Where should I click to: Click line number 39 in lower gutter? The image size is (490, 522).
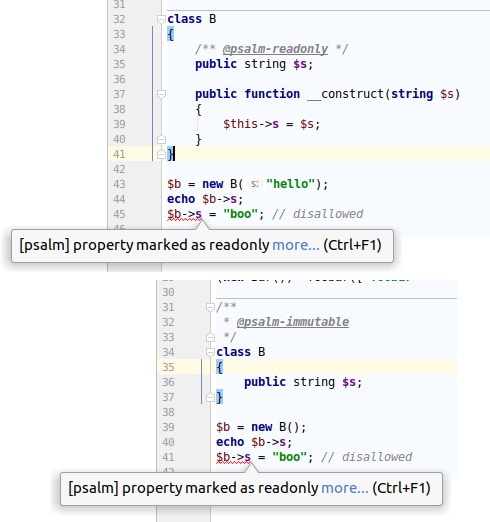pyautogui.click(x=168, y=427)
